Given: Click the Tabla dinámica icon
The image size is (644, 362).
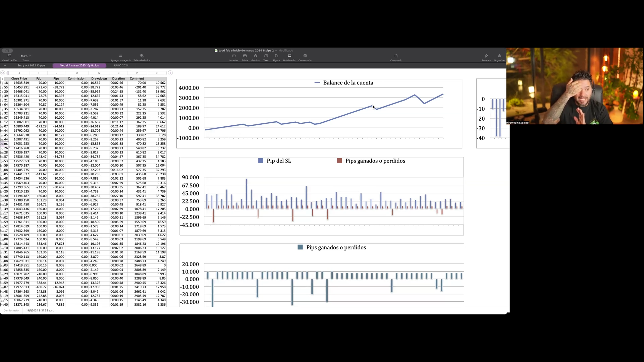Looking at the screenshot, I should (x=142, y=56).
